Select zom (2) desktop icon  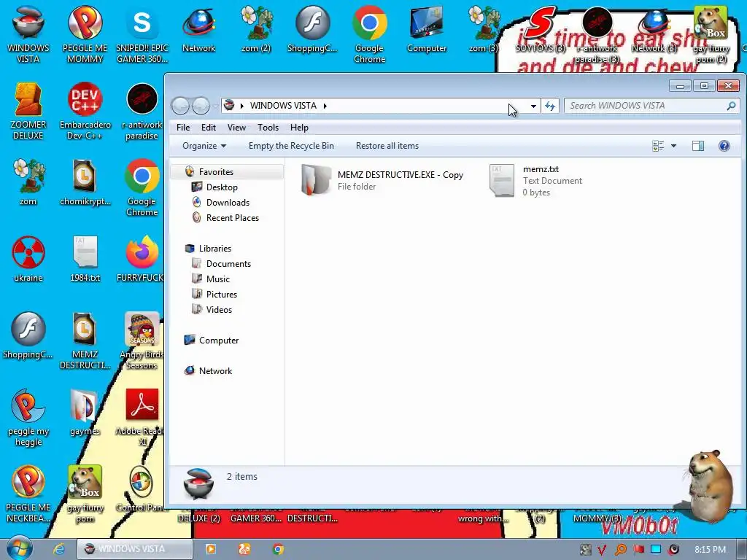(256, 28)
